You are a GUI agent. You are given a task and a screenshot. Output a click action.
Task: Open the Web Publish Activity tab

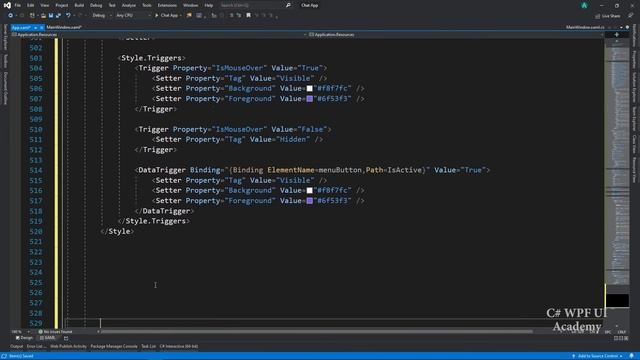(68, 347)
